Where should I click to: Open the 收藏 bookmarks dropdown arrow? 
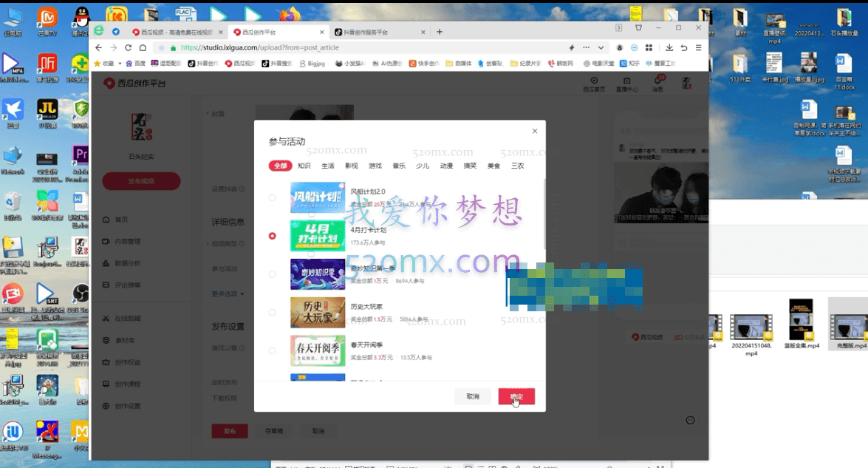point(120,64)
